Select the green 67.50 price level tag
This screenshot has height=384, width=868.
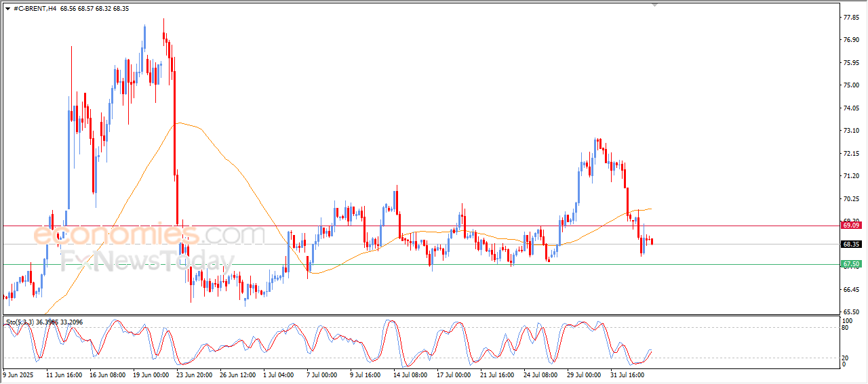[x=851, y=264]
